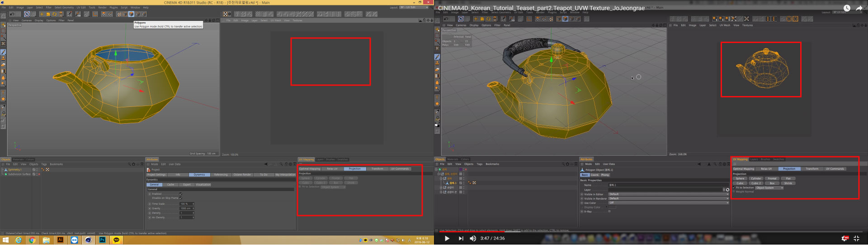Switch to the Dynamics tab in Project attributes
Image resolution: width=868 pixels, height=245 pixels.
[x=199, y=174]
